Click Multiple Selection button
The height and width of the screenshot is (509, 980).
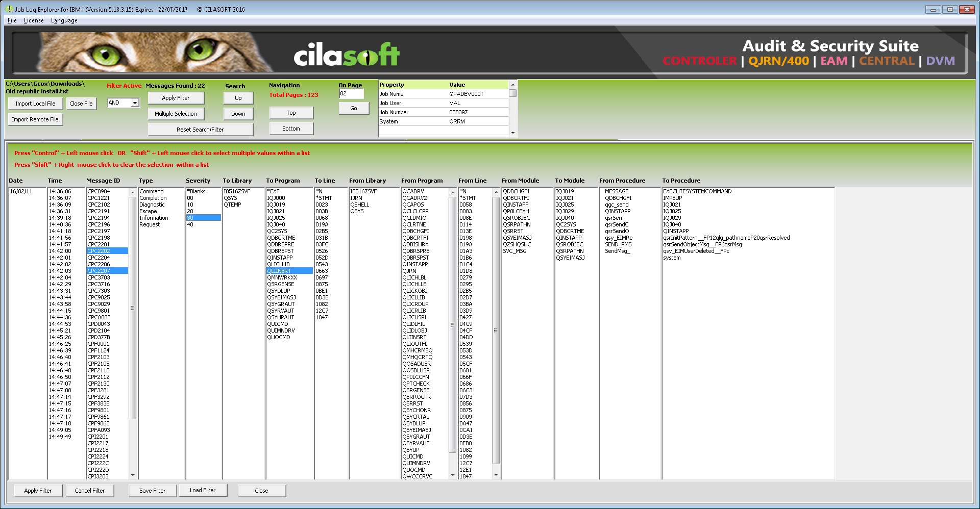coord(176,114)
